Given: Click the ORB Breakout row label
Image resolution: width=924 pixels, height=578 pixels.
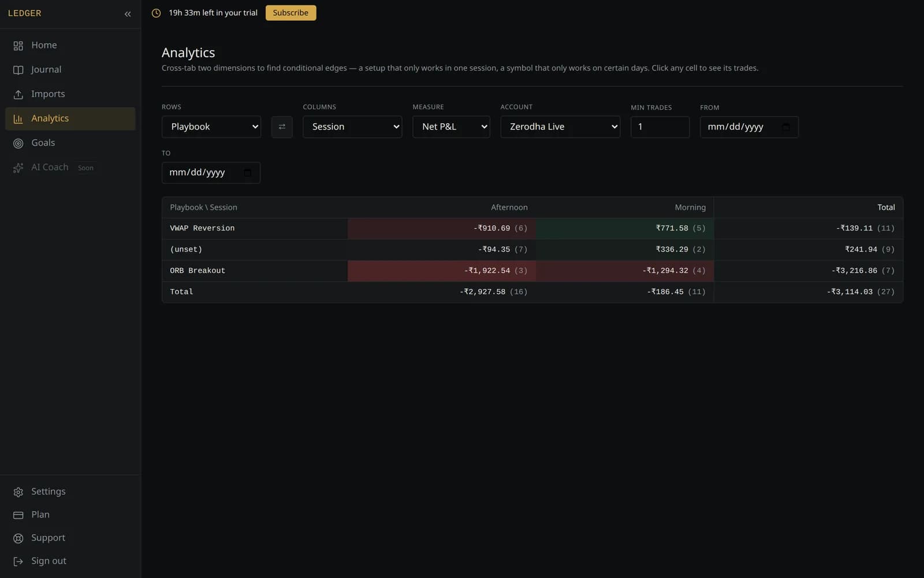Looking at the screenshot, I should [x=198, y=271].
